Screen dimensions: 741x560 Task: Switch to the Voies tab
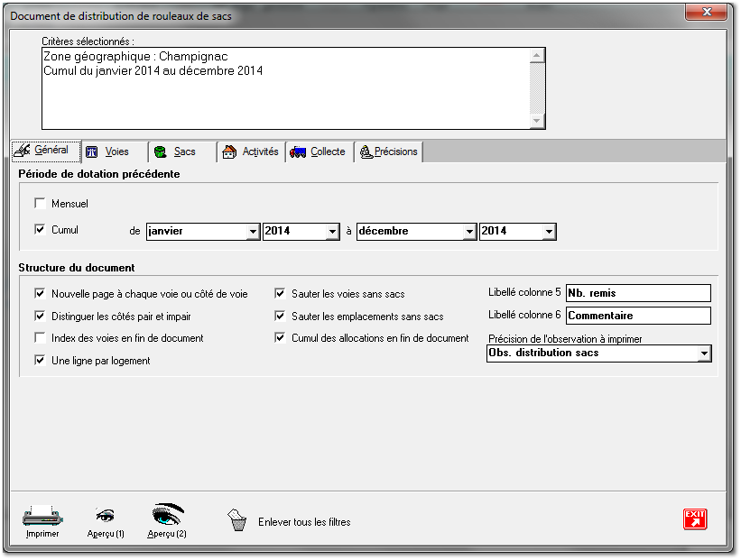[112, 151]
